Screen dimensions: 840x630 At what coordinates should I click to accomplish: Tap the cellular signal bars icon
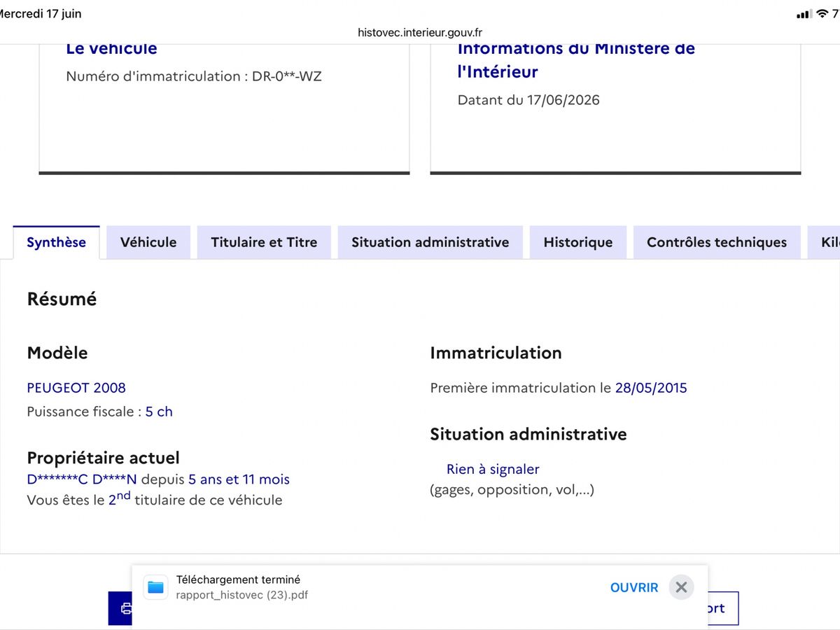(804, 15)
